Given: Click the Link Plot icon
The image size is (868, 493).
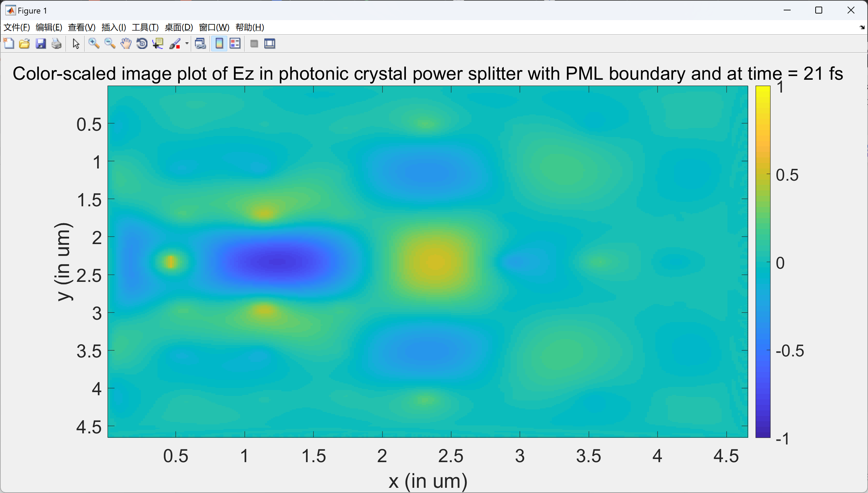Looking at the screenshot, I should click(201, 44).
